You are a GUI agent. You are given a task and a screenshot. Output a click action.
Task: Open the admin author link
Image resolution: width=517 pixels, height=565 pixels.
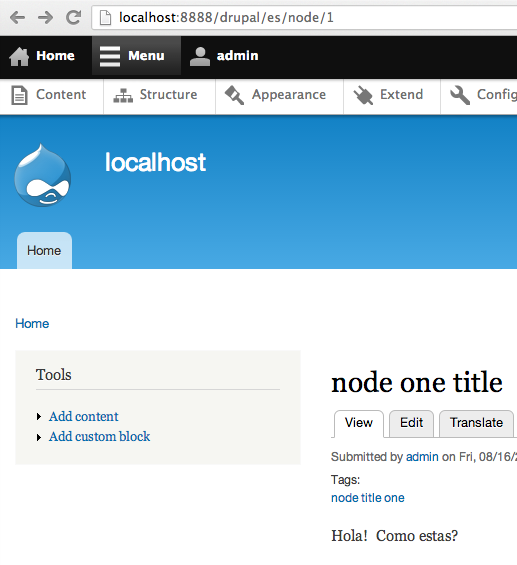pos(422,457)
